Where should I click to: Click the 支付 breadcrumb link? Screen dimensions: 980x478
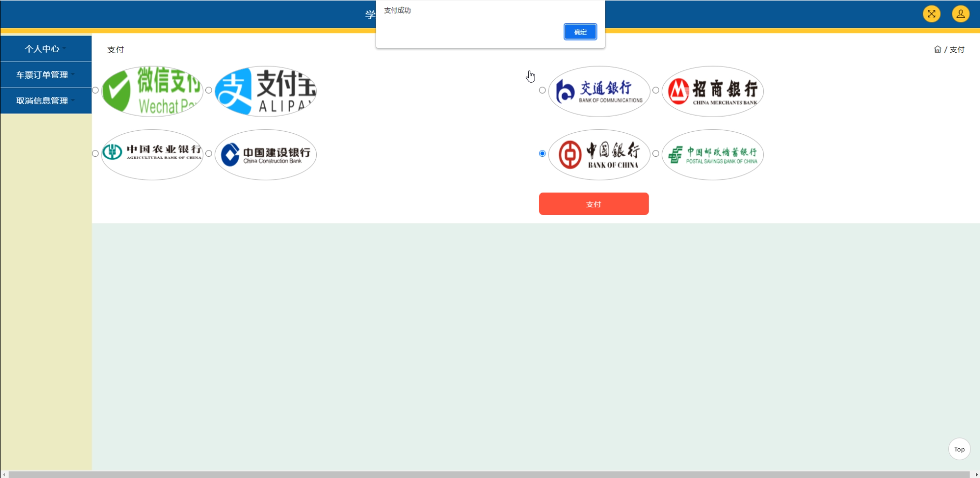point(957,49)
